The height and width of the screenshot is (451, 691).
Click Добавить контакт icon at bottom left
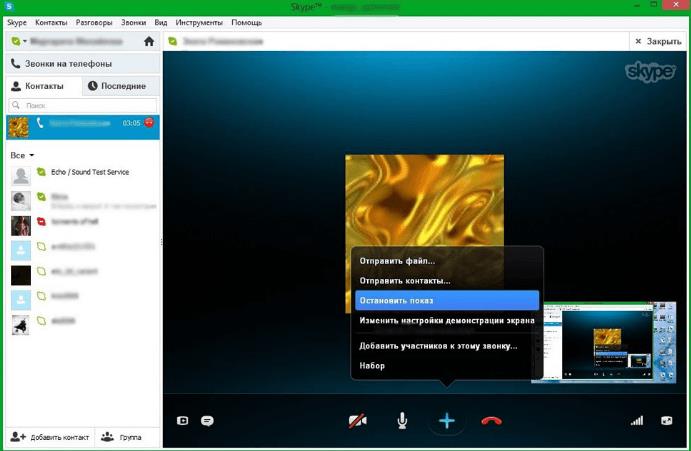pos(18,437)
